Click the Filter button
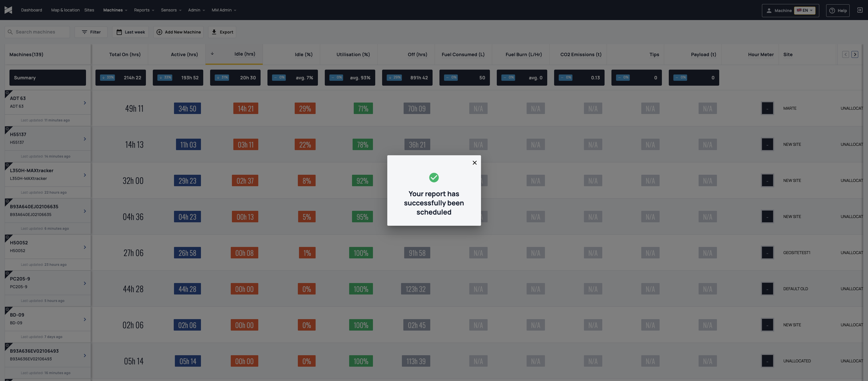Viewport: 868px width, 381px height. (x=91, y=32)
